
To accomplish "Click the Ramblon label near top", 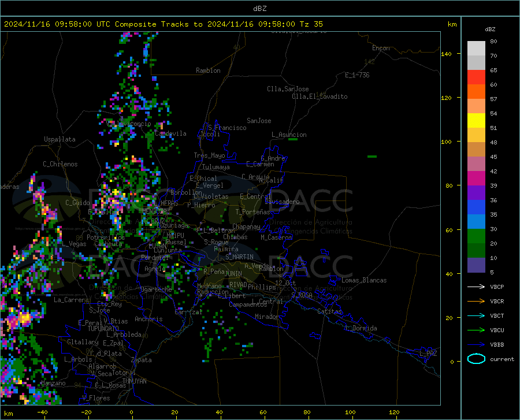I will point(208,70).
